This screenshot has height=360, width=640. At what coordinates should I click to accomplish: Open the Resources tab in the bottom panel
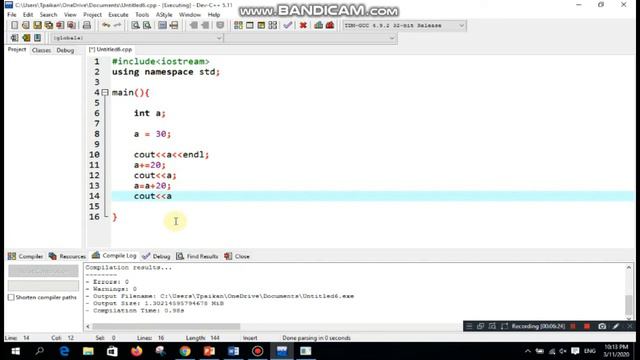pyautogui.click(x=67, y=256)
